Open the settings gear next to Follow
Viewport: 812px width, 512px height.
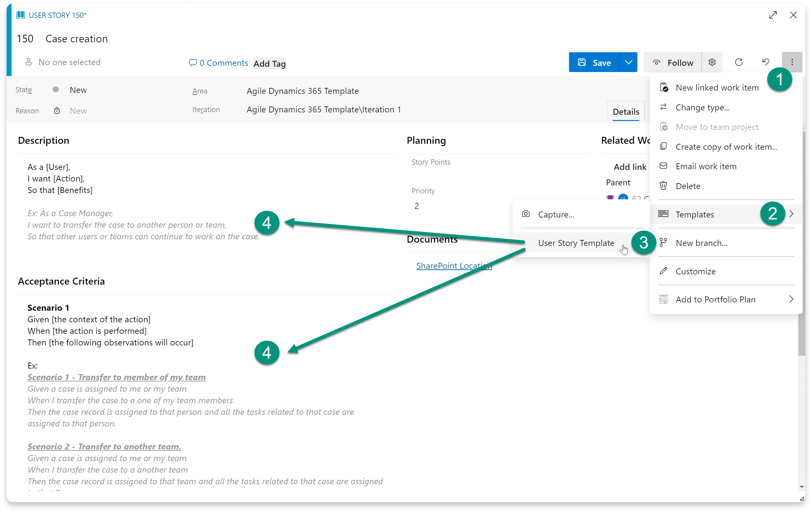712,62
